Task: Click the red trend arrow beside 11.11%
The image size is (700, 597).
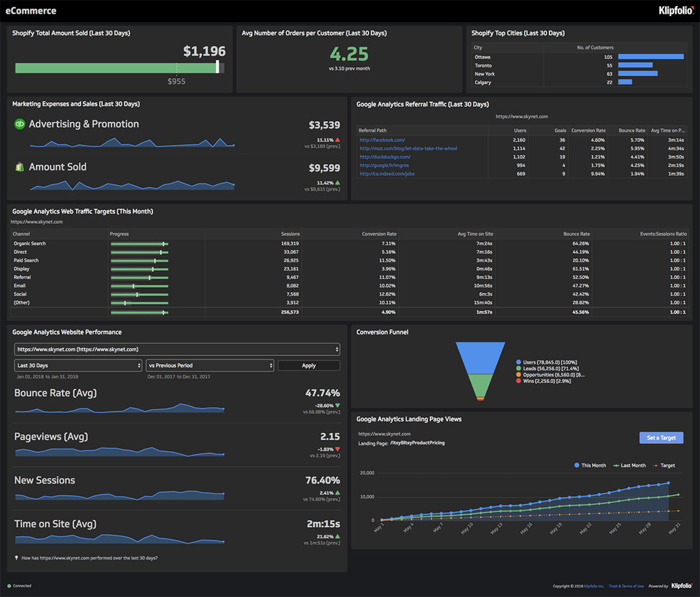Action: pyautogui.click(x=338, y=140)
